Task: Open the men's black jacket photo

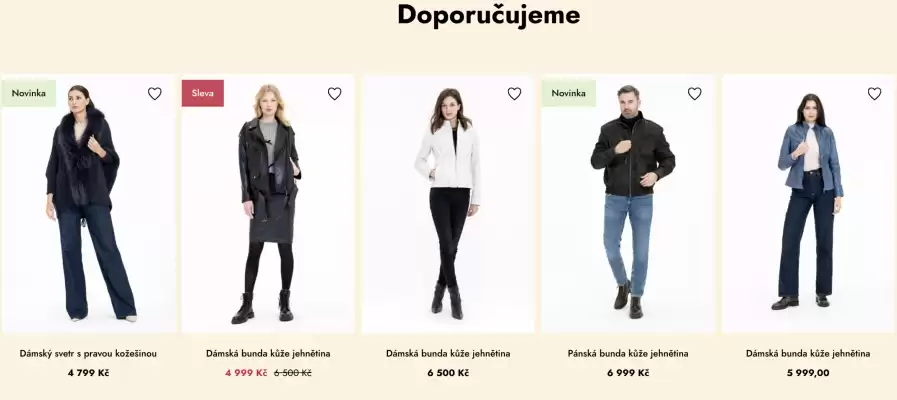Action: point(628,204)
